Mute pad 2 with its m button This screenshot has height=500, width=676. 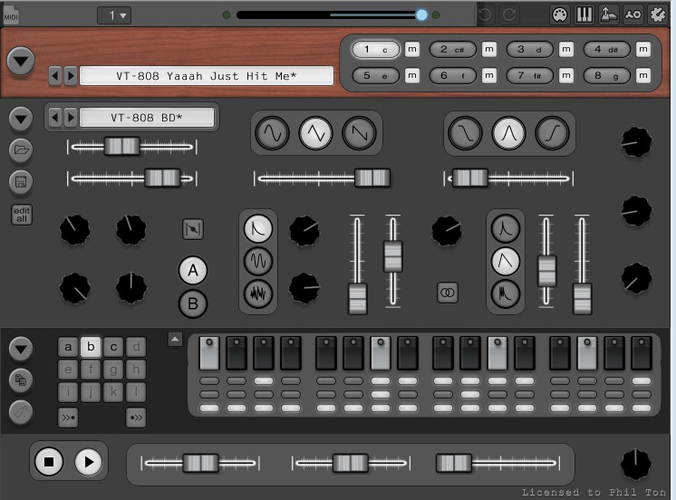pyautogui.click(x=489, y=50)
